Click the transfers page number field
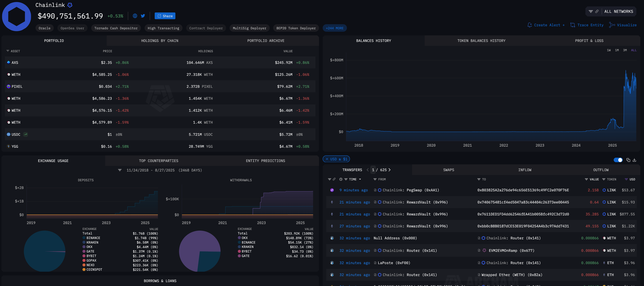 [x=373, y=170]
